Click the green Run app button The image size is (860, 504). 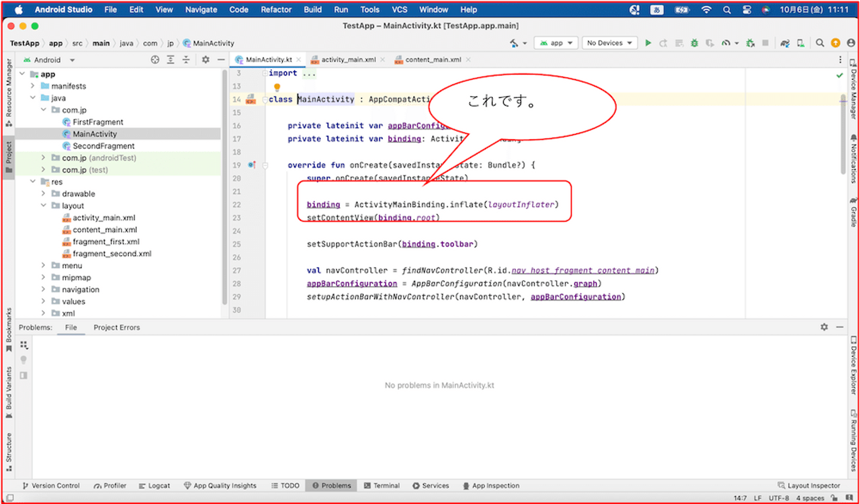[648, 43]
